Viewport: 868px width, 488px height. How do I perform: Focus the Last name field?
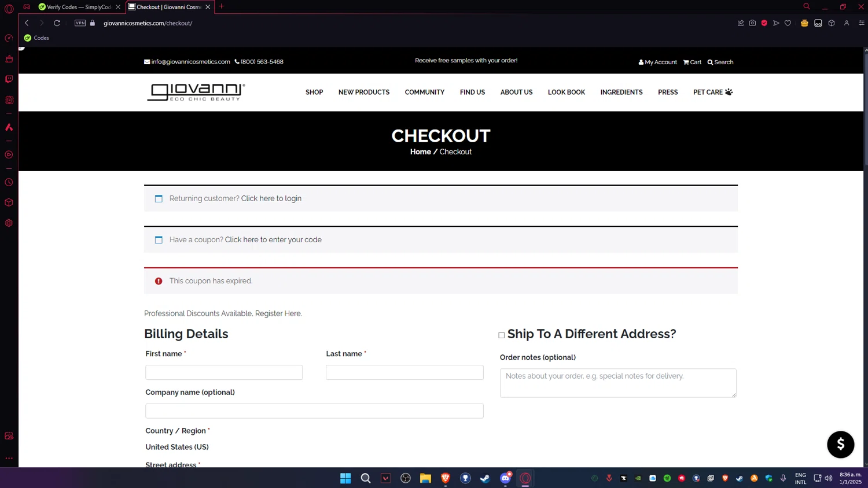pos(404,372)
